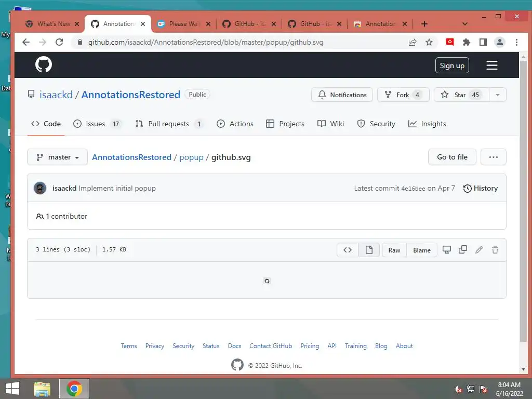Open the Actions tab
The height and width of the screenshot is (399, 532).
coord(235,124)
